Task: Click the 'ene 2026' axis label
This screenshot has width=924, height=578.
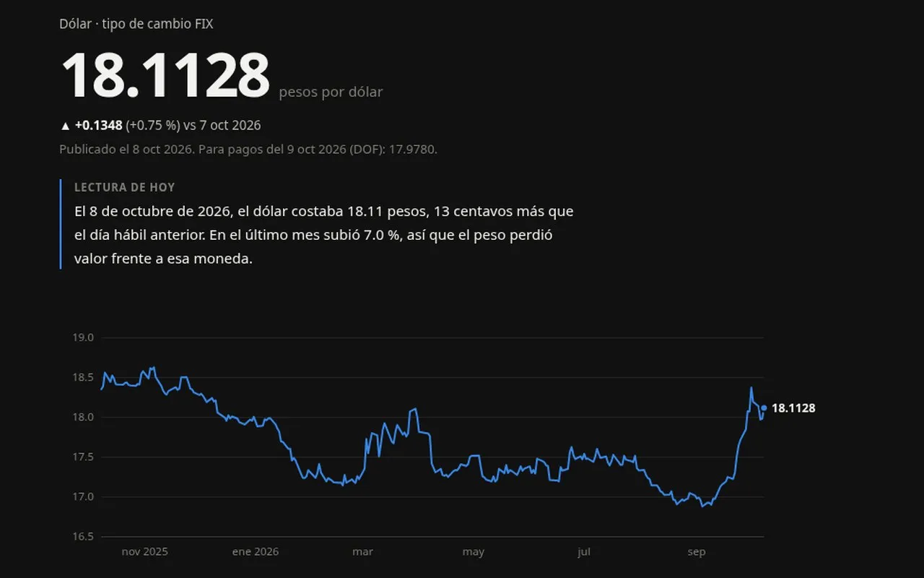Action: [256, 551]
